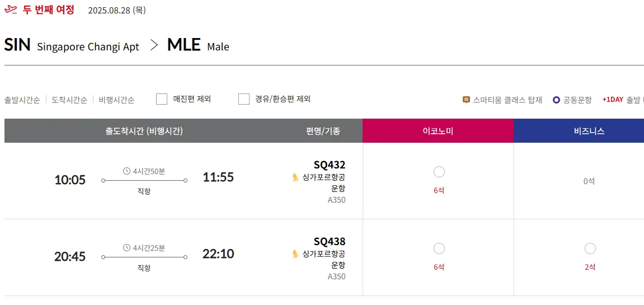The image size is (644, 305).
Task: Click the clock icon for 4시간50분 flight
Action: tap(127, 171)
